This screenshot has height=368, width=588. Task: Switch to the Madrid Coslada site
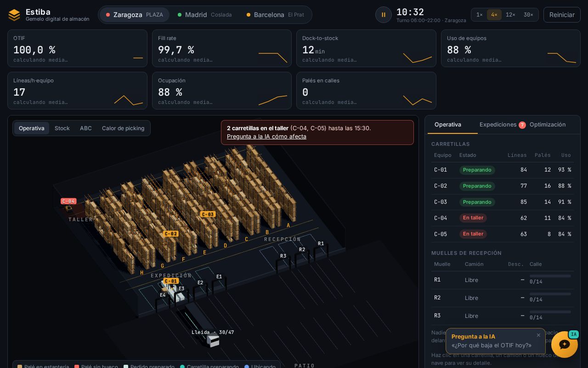click(205, 15)
